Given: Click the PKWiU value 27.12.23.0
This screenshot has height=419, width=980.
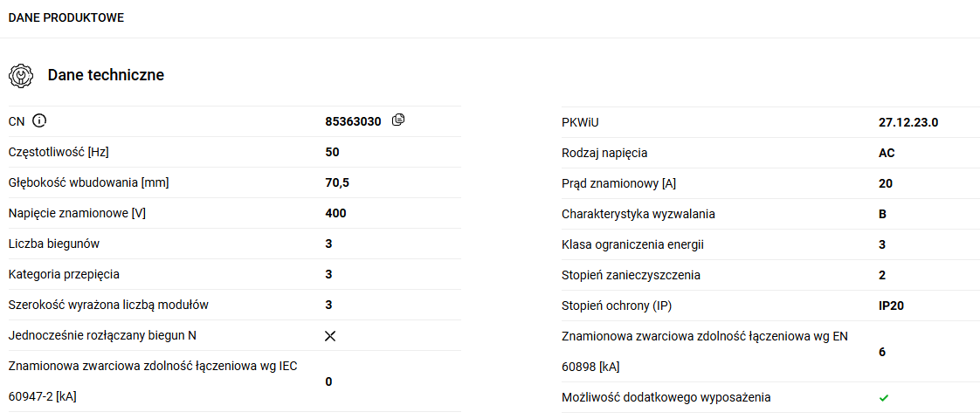Looking at the screenshot, I should [908, 122].
